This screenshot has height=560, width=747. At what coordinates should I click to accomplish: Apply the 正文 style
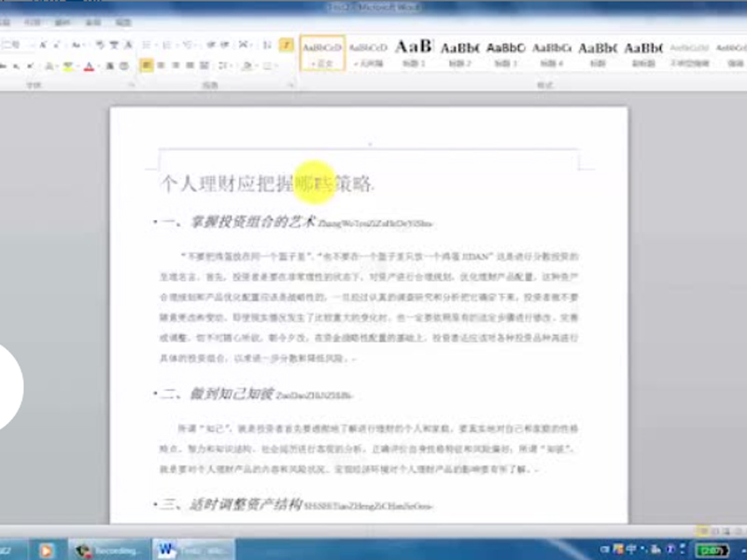tap(322, 53)
